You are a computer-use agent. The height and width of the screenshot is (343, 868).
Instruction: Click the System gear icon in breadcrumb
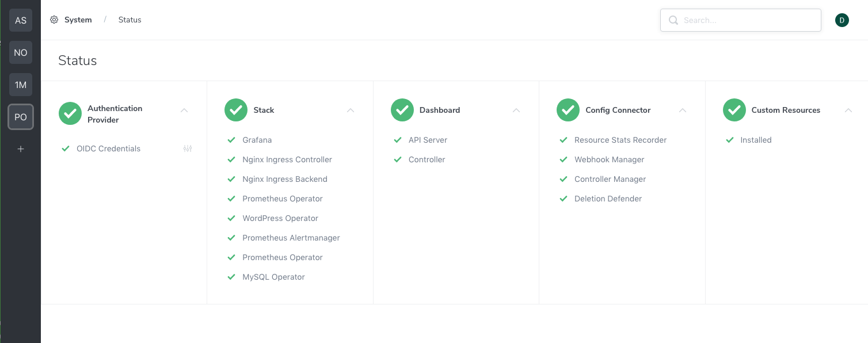[54, 20]
